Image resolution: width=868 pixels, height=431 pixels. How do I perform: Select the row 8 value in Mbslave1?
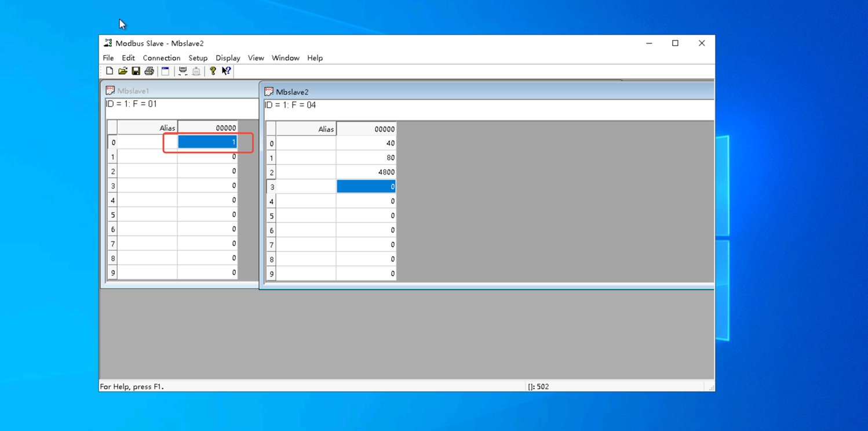point(207,258)
